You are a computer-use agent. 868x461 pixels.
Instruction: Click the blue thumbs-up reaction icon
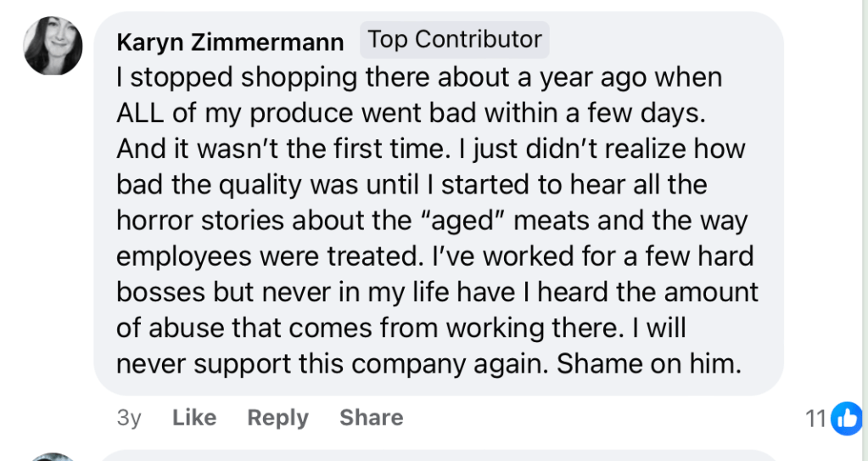[846, 418]
